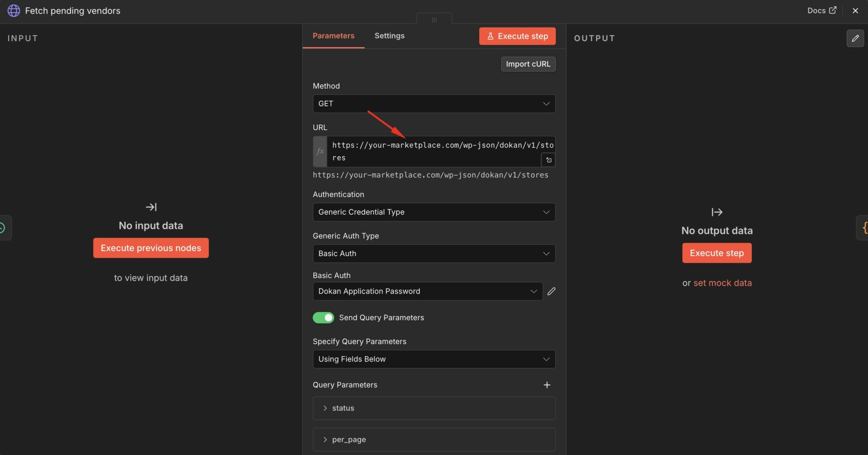Open the URL expression editor expand icon
This screenshot has height=455, width=868.
click(x=548, y=160)
